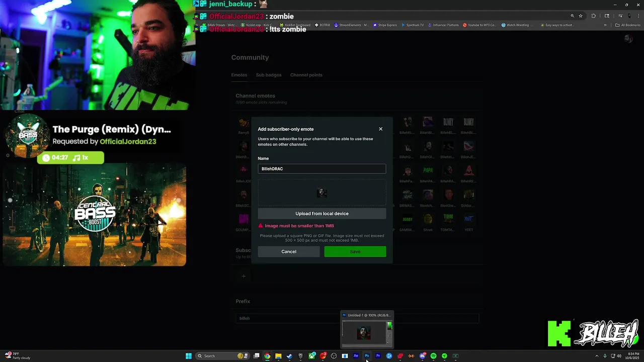This screenshot has height=362, width=644.
Task: Bookmark this page with star icon
Action: tap(581, 16)
